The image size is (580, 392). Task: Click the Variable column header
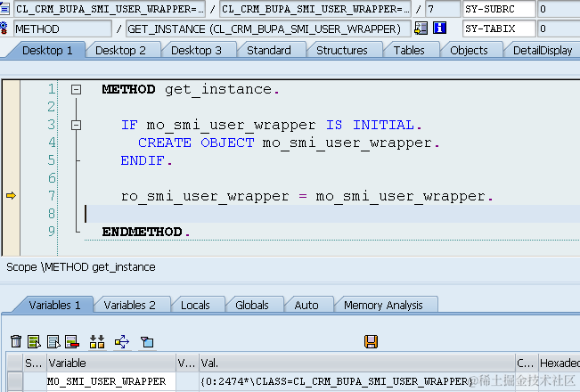tap(111, 363)
